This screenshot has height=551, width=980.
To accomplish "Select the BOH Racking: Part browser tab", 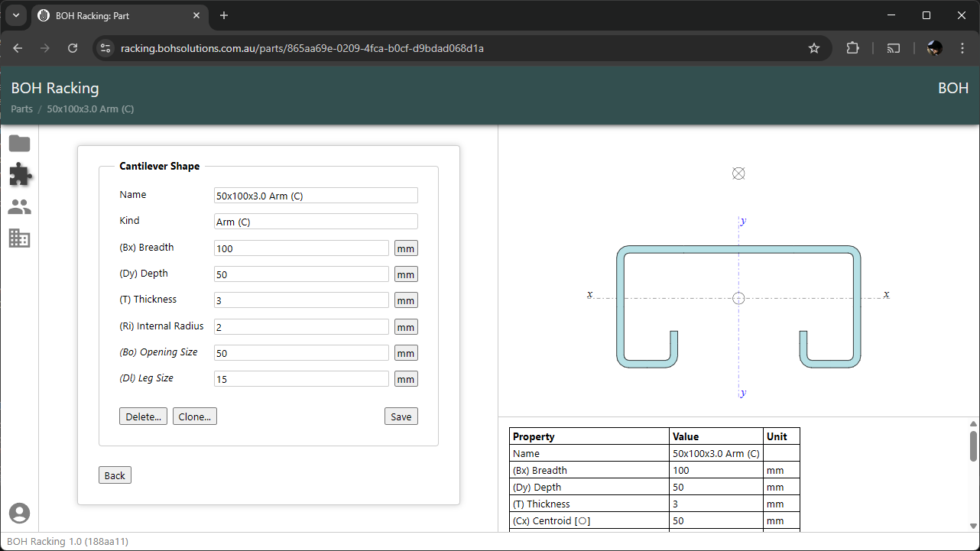I will tap(107, 15).
